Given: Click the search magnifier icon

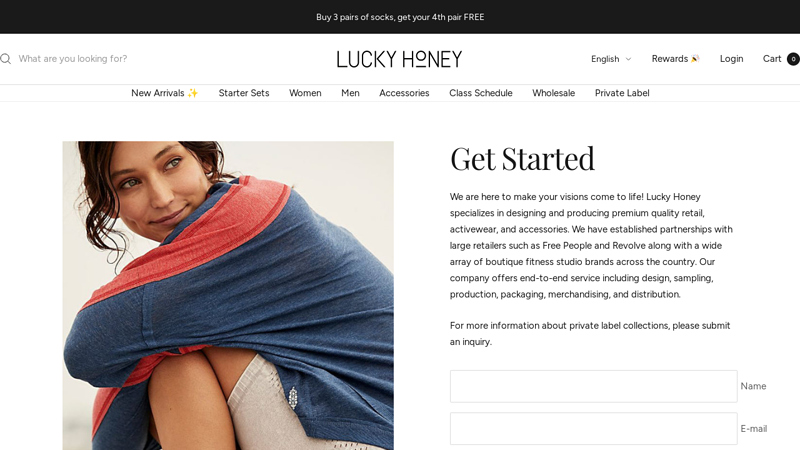Looking at the screenshot, I should pyautogui.click(x=6, y=59).
